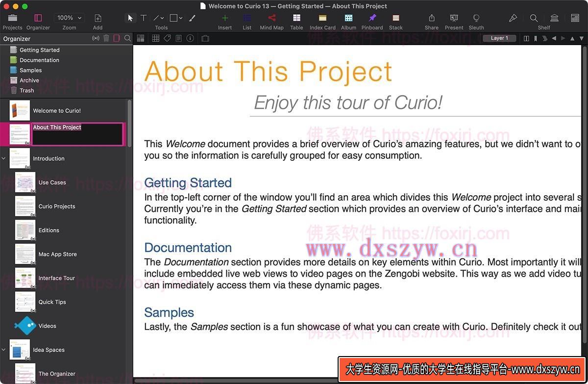
Task: Click the Share toolbar icon
Action: 432,18
